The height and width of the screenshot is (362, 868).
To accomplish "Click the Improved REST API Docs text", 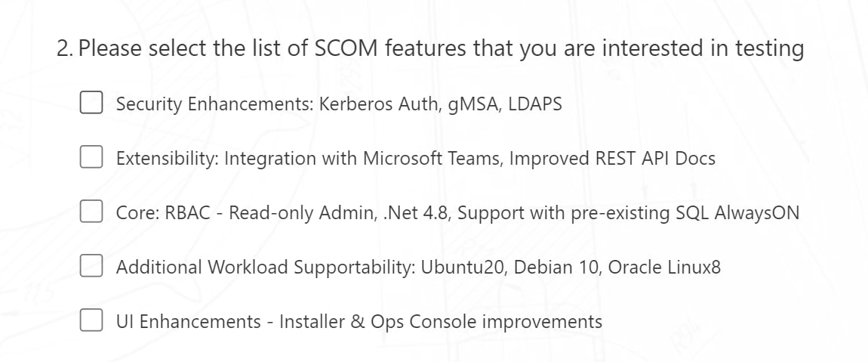I will (612, 158).
